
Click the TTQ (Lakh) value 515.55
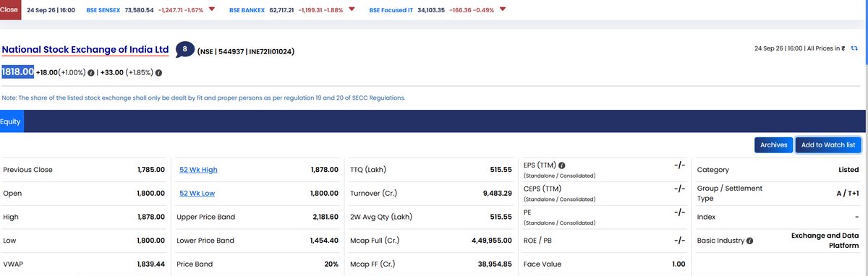click(x=501, y=170)
